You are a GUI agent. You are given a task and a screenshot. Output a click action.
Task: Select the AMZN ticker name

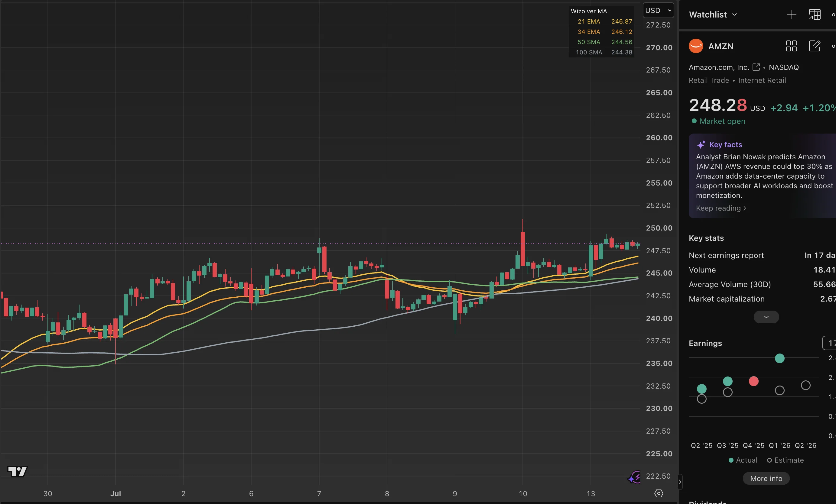tap(721, 46)
